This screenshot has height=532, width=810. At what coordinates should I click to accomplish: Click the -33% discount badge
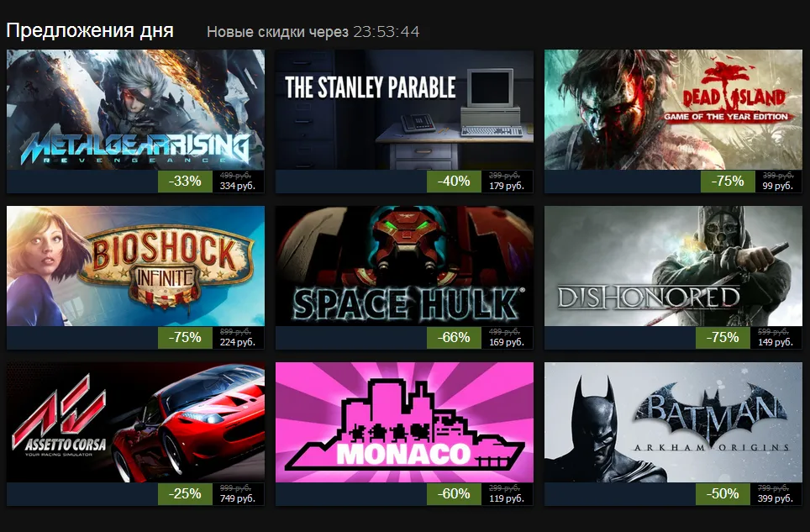click(185, 182)
